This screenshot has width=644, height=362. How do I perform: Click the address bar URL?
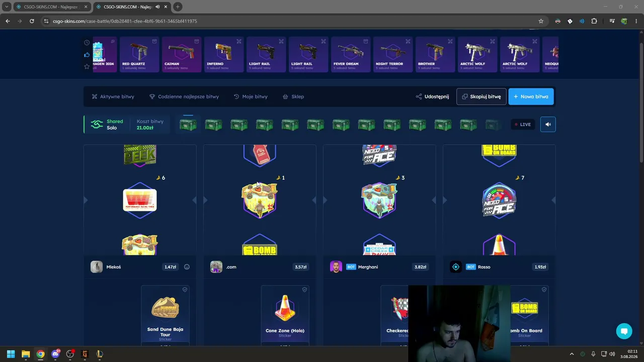[125, 21]
